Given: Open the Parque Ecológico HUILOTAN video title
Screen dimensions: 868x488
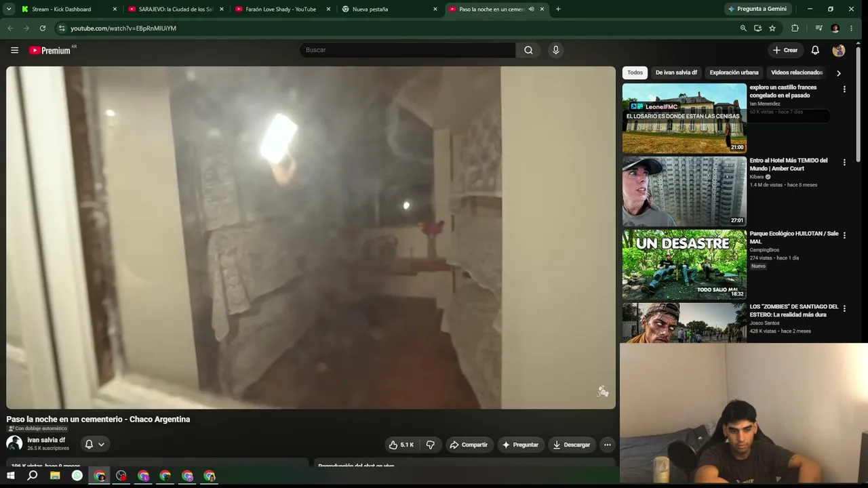Looking at the screenshot, I should point(793,237).
